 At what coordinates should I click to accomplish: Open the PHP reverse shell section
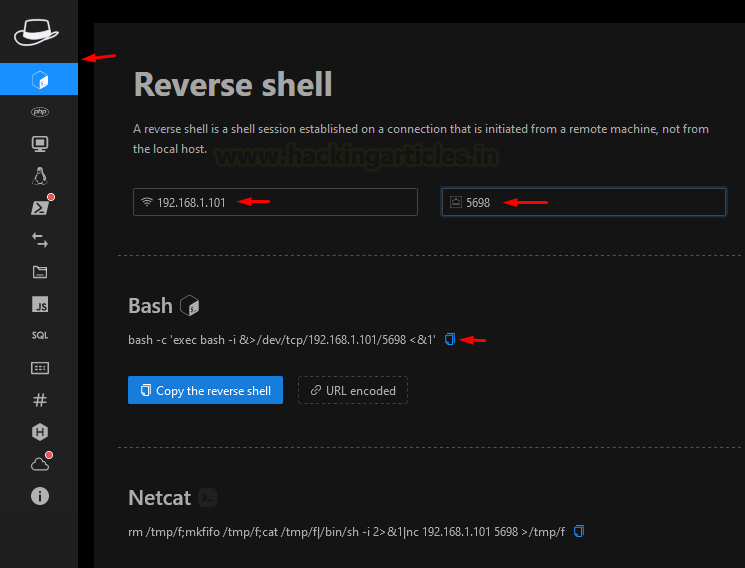click(x=40, y=112)
